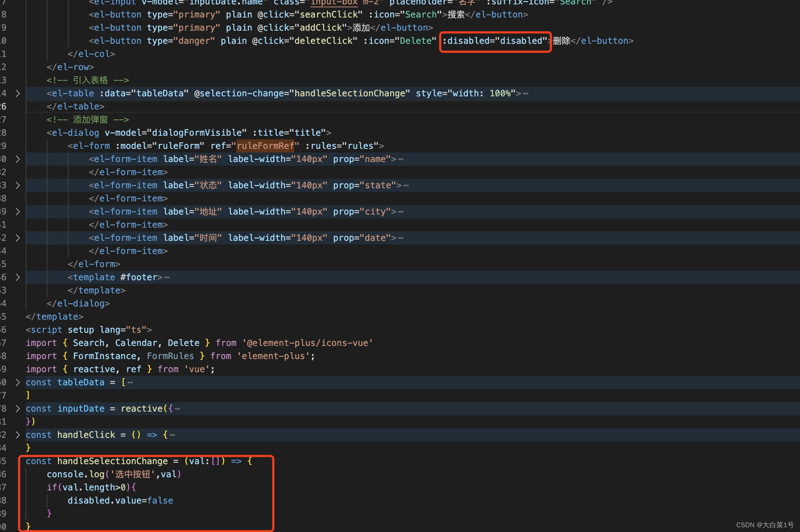The image size is (800, 532).
Task: Click the 添加 button label text
Action: (361, 28)
